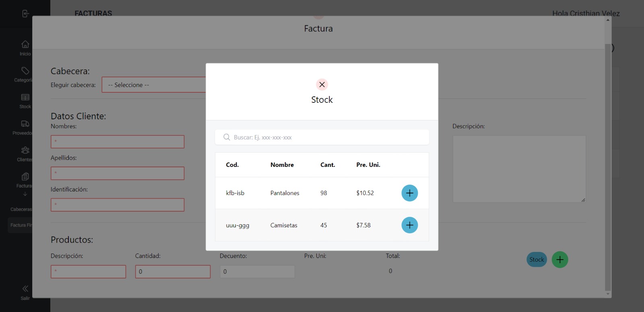Select Factura Final submenu item
Image resolution: width=644 pixels, height=312 pixels.
[x=21, y=225]
